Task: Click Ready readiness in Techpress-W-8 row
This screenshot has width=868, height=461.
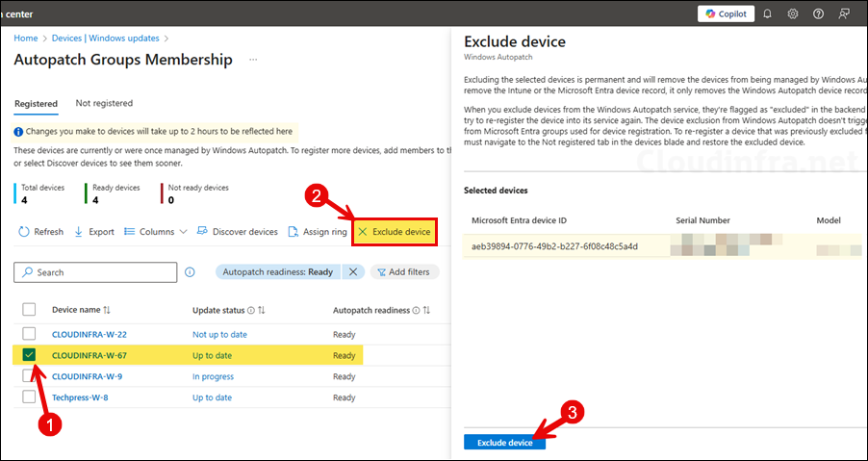Action: point(345,397)
